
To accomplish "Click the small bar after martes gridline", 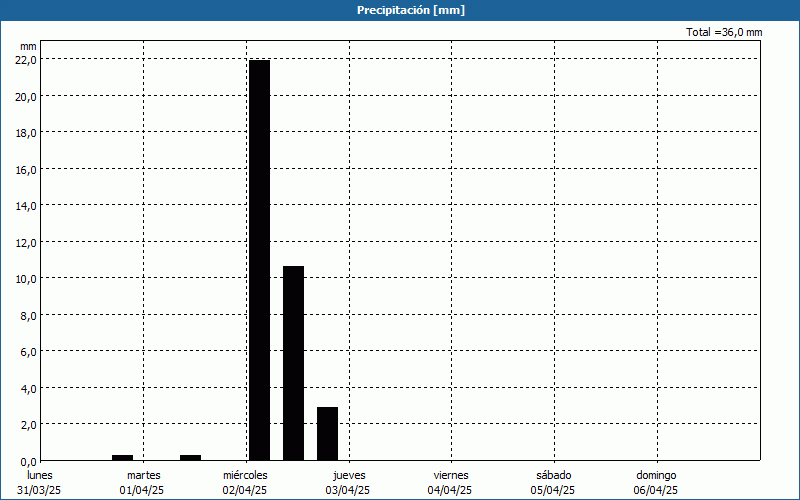I will point(190,458).
